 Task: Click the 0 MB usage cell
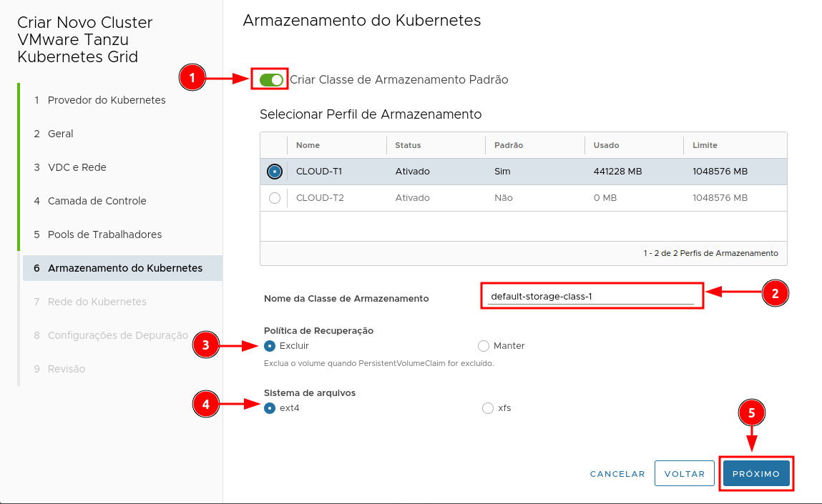(x=605, y=198)
